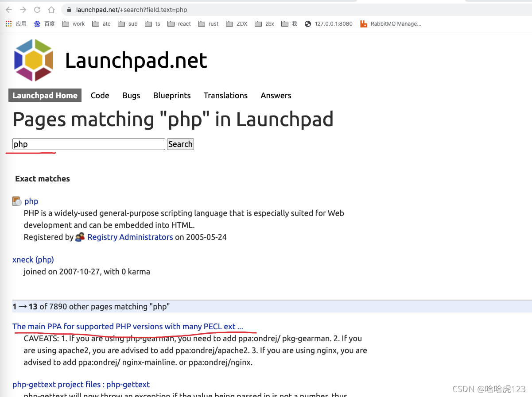The height and width of the screenshot is (397, 532).
Task: Open the zbx bookmarks folder
Action: coord(265,24)
